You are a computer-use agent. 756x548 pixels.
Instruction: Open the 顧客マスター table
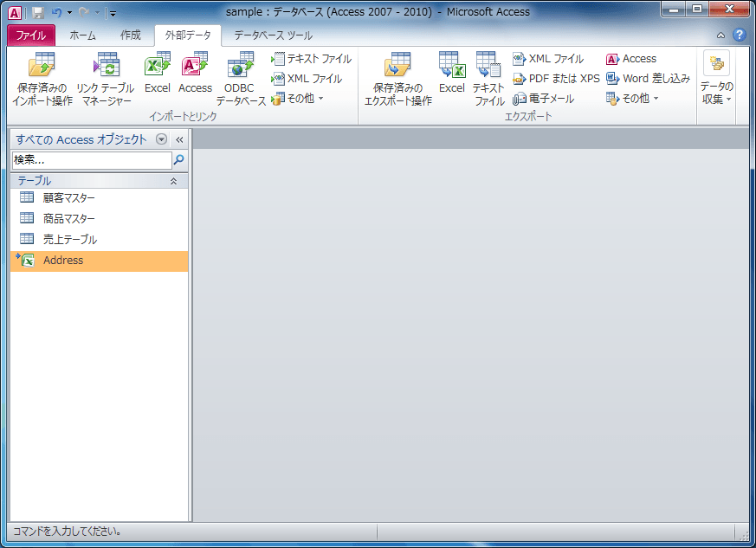pyautogui.click(x=99, y=197)
